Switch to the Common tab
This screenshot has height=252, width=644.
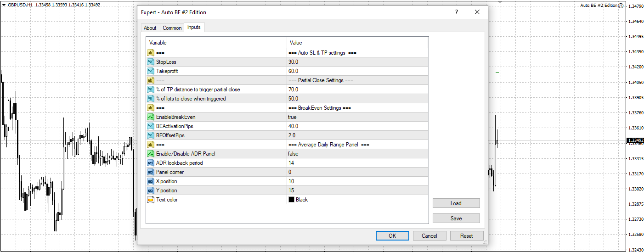[x=172, y=28]
